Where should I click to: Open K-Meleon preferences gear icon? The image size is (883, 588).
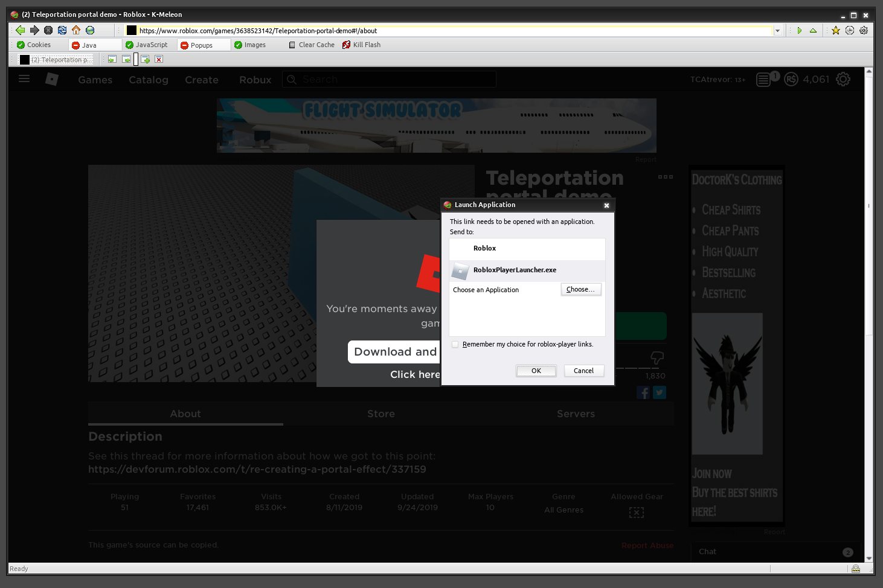click(x=864, y=30)
